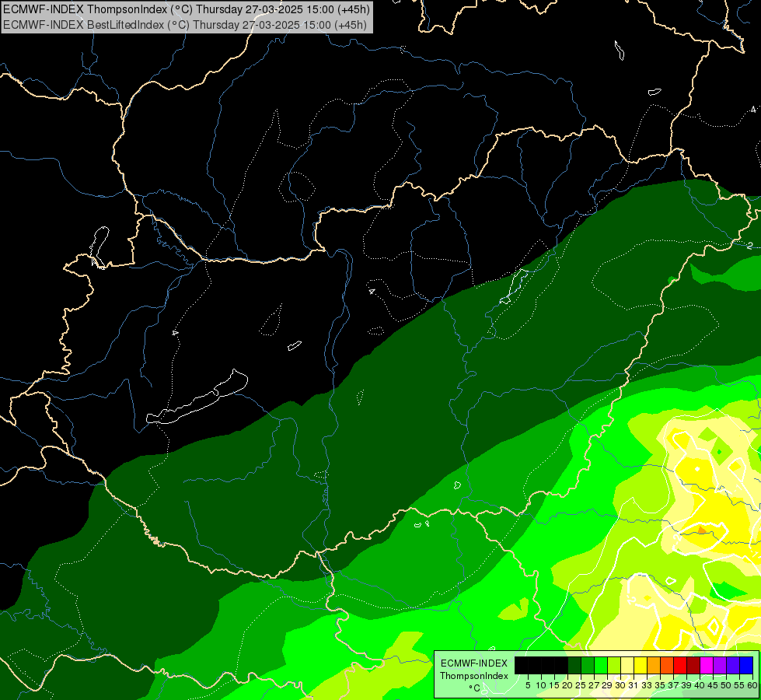
Task: Pick the purple 45–50 legend swatch
Action: [720, 665]
